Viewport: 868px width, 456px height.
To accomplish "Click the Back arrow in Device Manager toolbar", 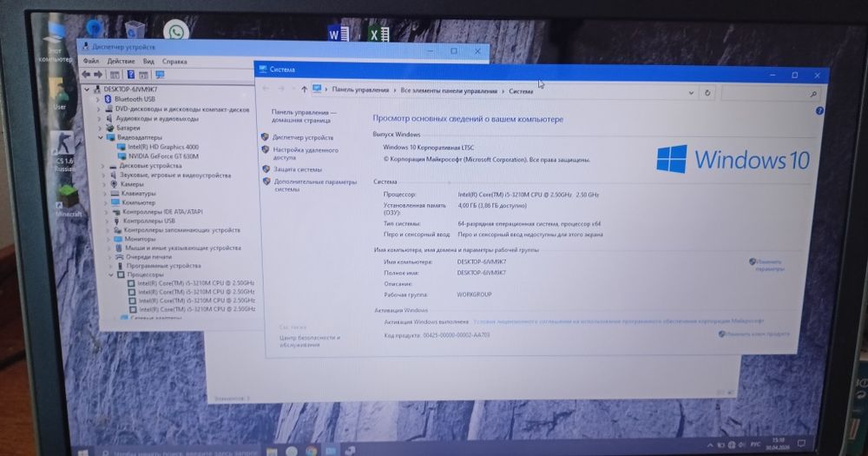I will click(86, 74).
